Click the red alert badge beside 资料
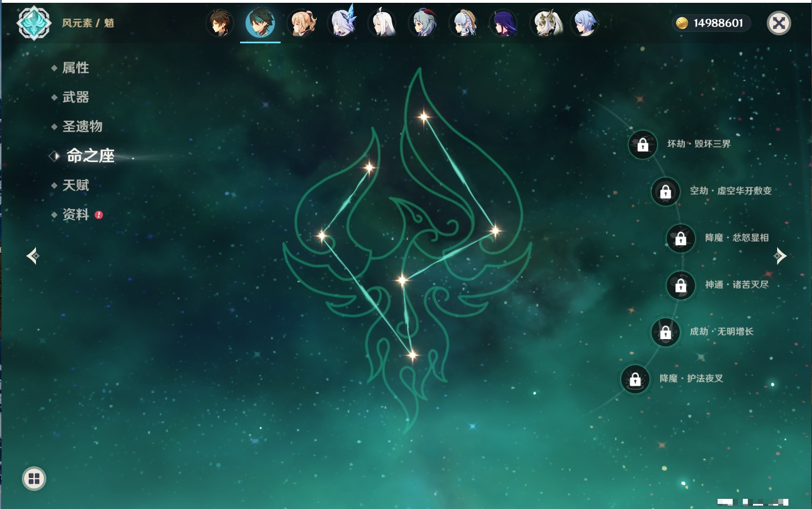Viewport: 812px width, 509px height. [99, 215]
